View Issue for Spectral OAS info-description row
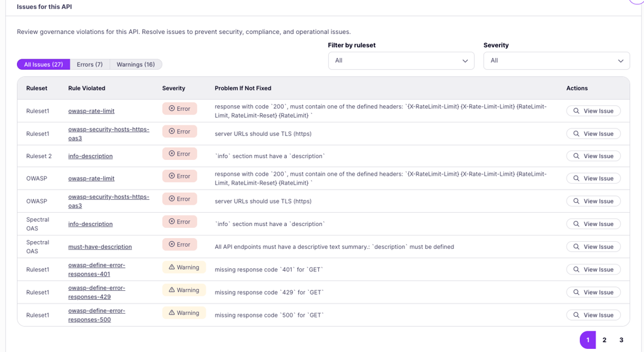644x352 pixels. pos(593,224)
